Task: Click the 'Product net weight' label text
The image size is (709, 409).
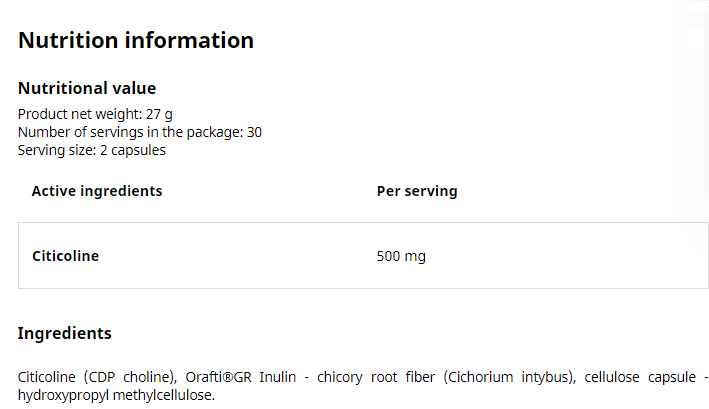Action: 80,114
